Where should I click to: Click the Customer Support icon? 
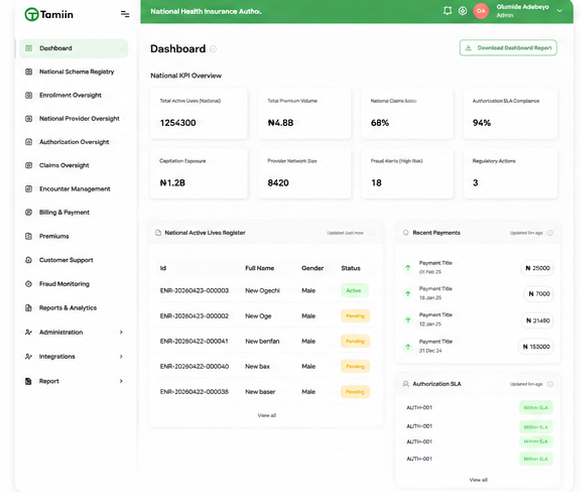(x=29, y=260)
